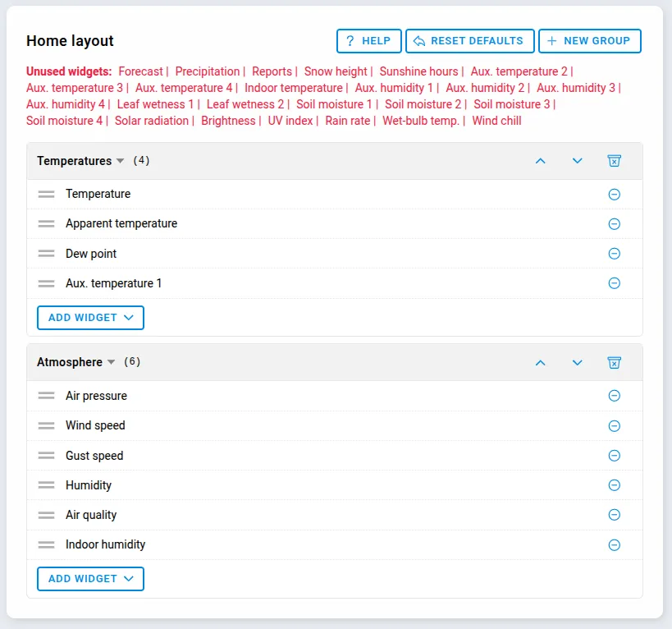Add the unused Aux. temperature 3 widget
672x629 pixels.
75,88
